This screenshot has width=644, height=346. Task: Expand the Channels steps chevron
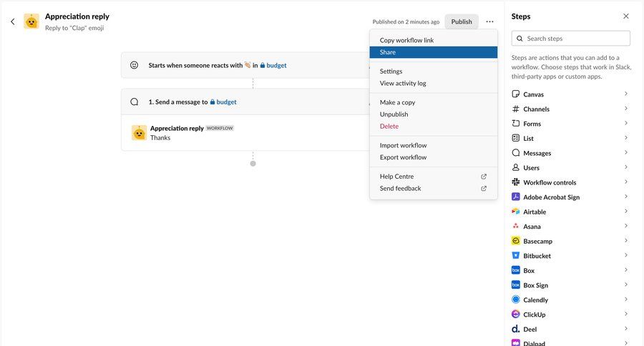[626, 109]
